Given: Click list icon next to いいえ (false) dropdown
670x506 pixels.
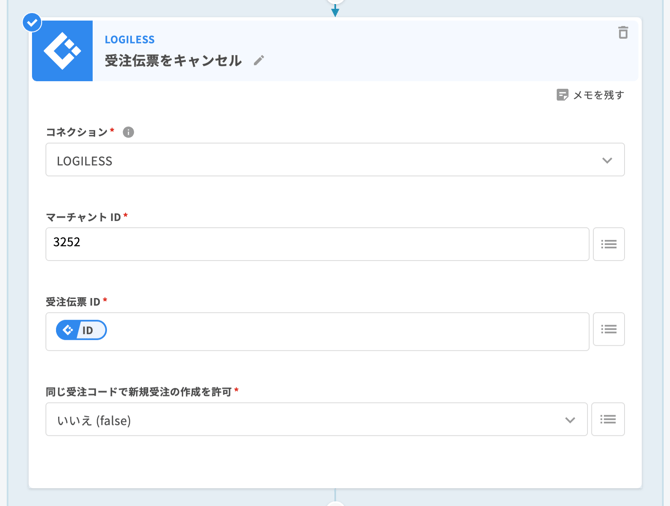Looking at the screenshot, I should point(608,420).
